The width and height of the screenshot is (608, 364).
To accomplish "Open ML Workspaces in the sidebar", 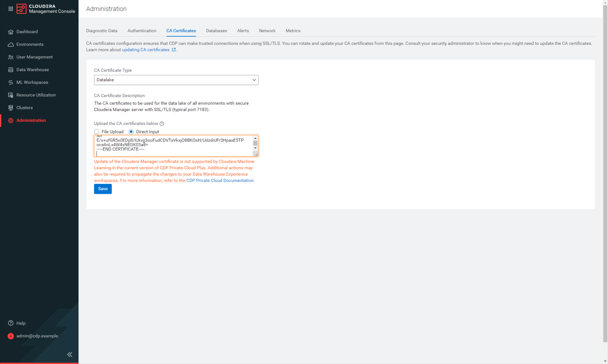I will [32, 83].
